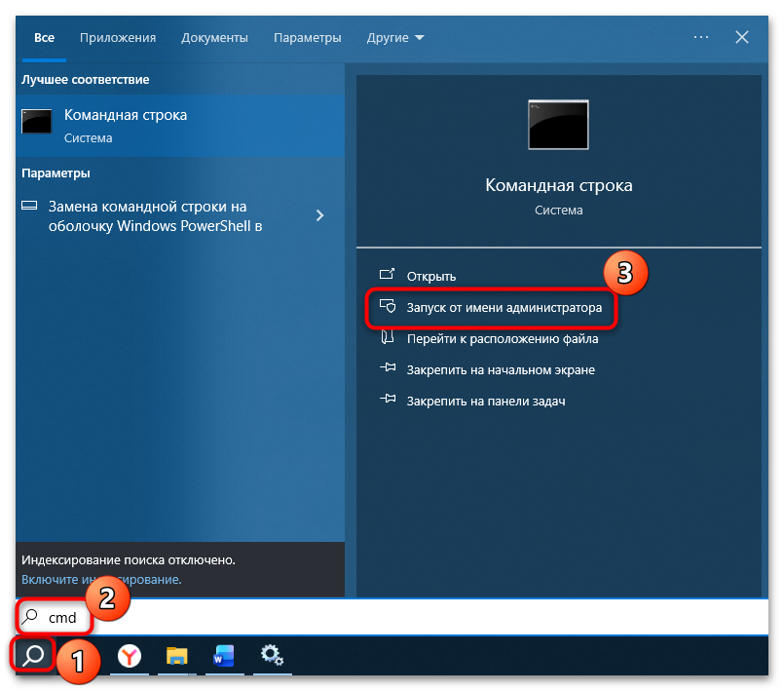This screenshot has width=784, height=691.
Task: Click the Командная строка preview thumbnail
Action: 557,125
